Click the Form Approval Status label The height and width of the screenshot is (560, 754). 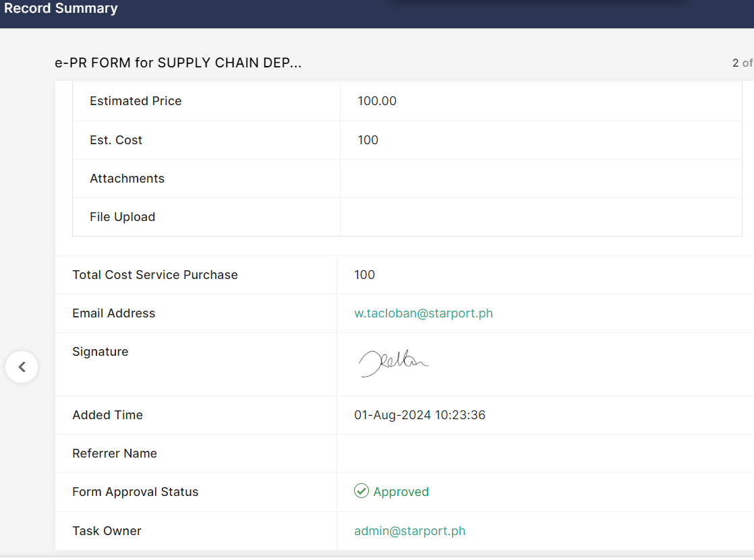coord(135,492)
